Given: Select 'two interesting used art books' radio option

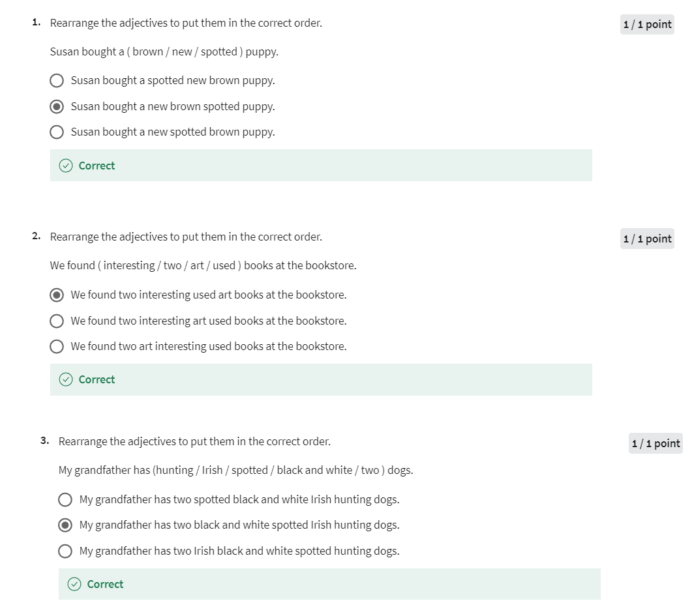Looking at the screenshot, I should [x=57, y=295].
